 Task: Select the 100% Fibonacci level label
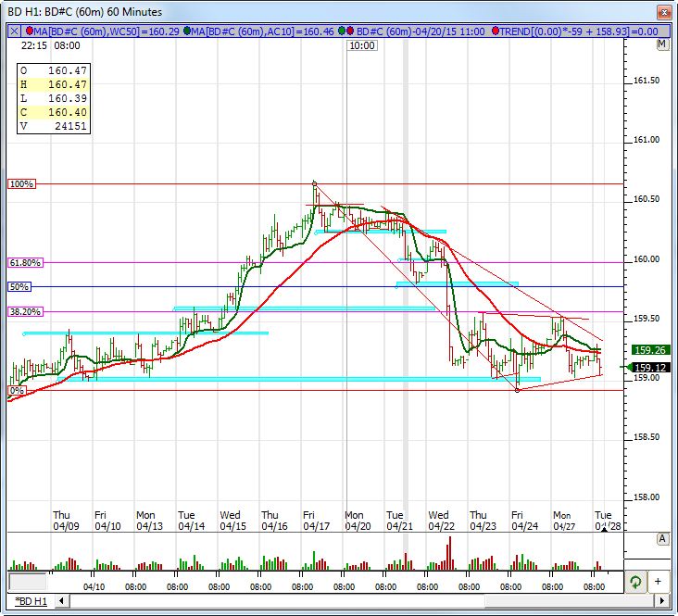click(21, 184)
